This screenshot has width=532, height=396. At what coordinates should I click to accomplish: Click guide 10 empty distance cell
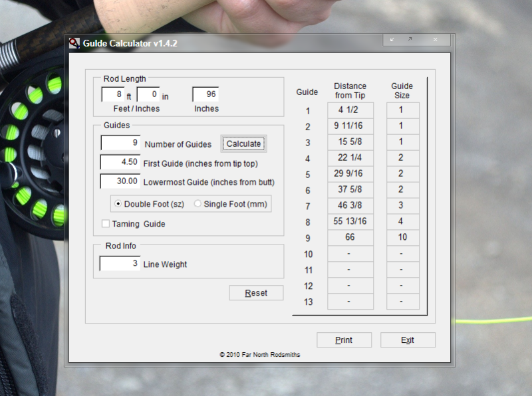click(350, 254)
